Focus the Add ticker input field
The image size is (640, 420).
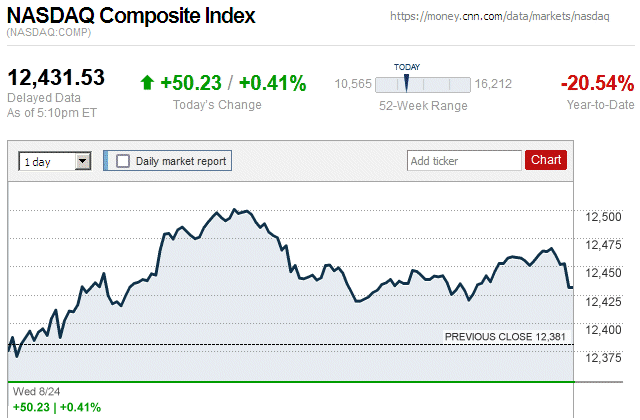464,160
